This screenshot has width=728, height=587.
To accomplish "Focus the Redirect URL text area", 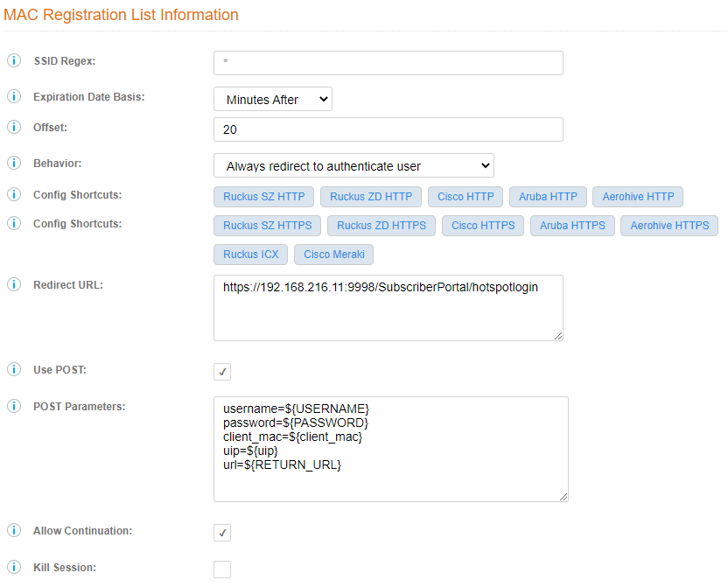I will [388, 307].
